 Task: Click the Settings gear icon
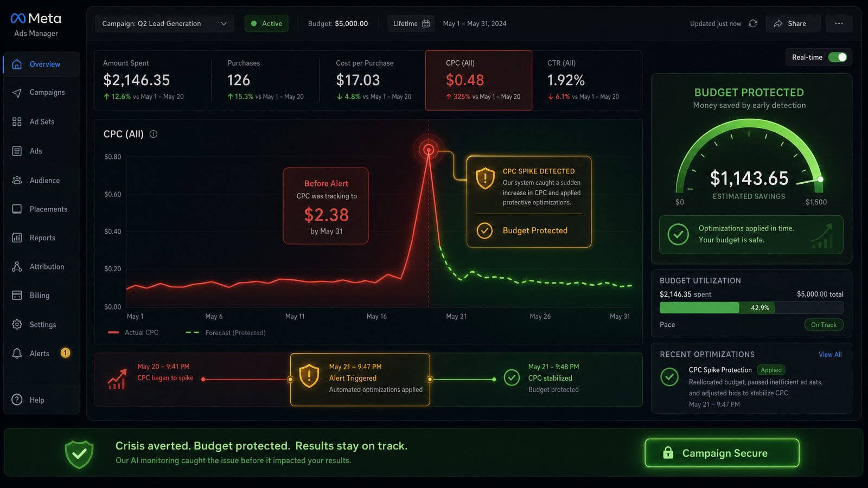point(17,324)
